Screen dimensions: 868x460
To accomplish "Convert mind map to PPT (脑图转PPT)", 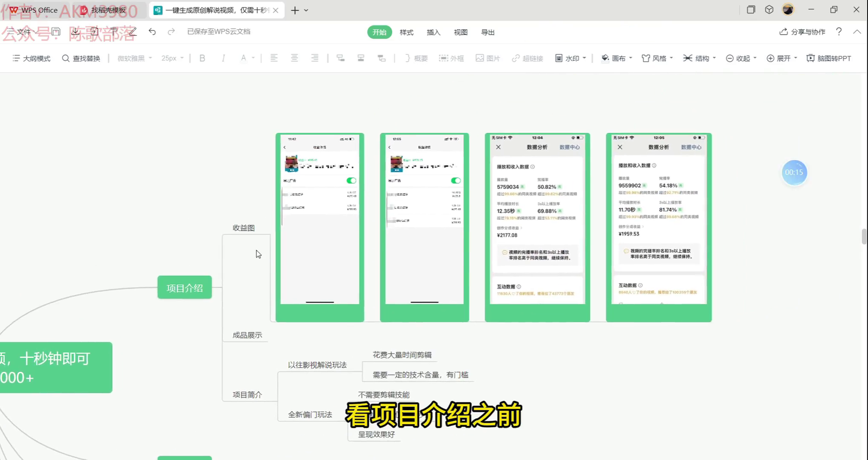I will 828,58.
